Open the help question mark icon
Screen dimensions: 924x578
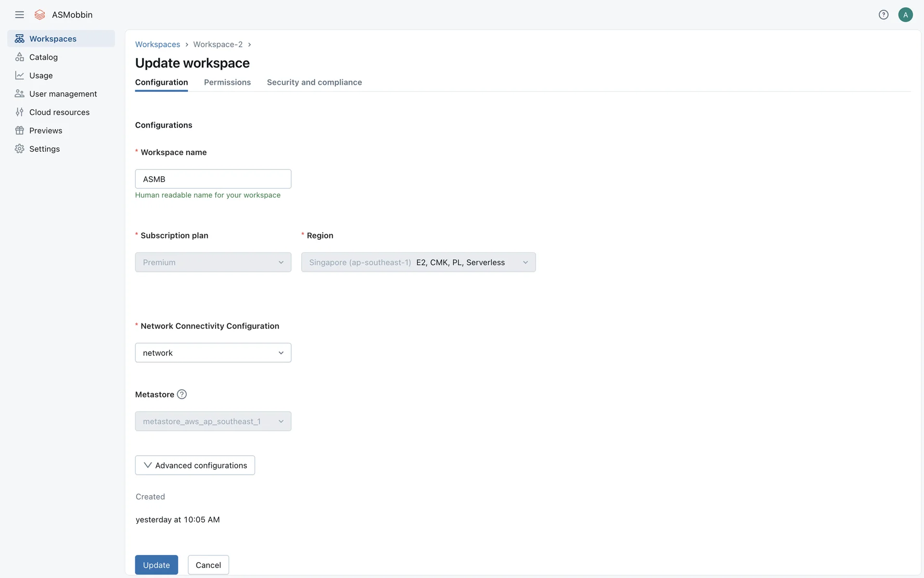click(x=884, y=14)
